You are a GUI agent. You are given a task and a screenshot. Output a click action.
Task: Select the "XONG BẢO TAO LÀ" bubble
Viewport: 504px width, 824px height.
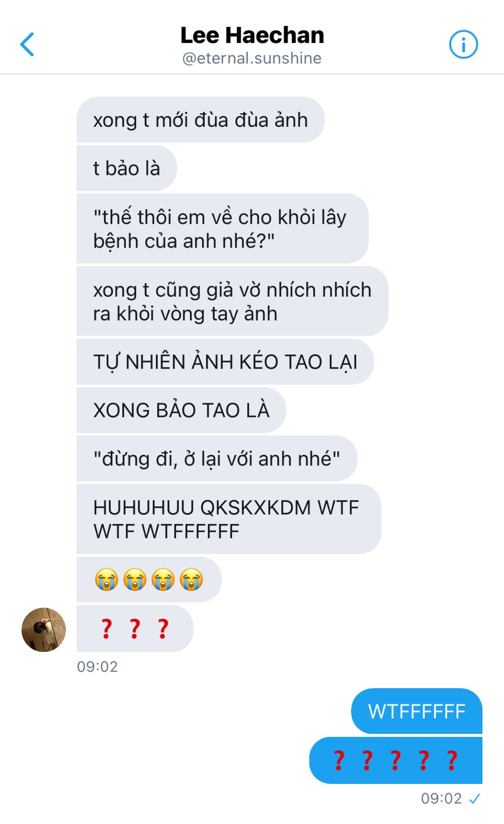pyautogui.click(x=181, y=410)
